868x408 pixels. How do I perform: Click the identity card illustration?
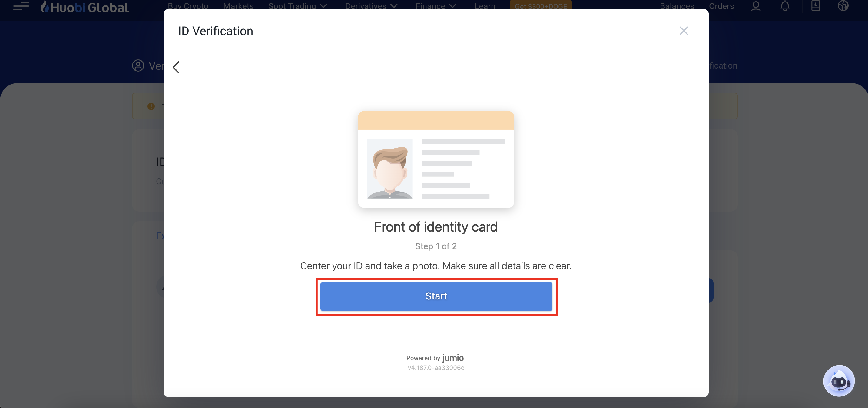tap(436, 159)
